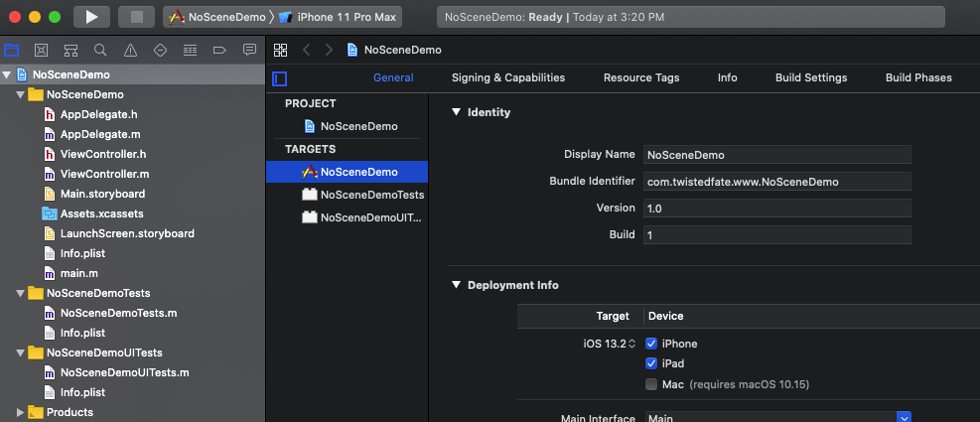Edit the Version field
This screenshot has height=422, width=980.
point(777,209)
